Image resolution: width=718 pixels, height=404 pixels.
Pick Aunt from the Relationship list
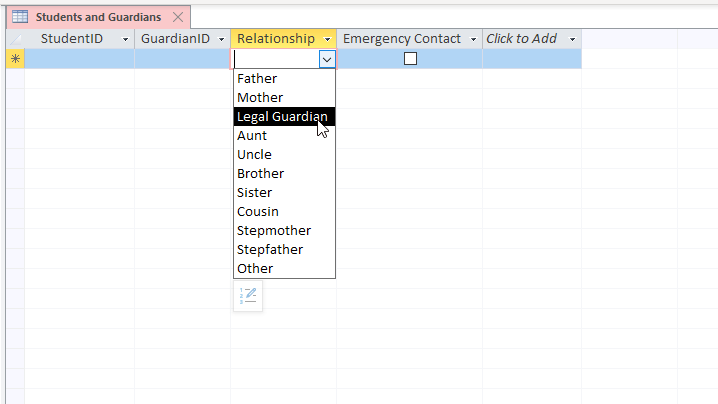(x=284, y=136)
